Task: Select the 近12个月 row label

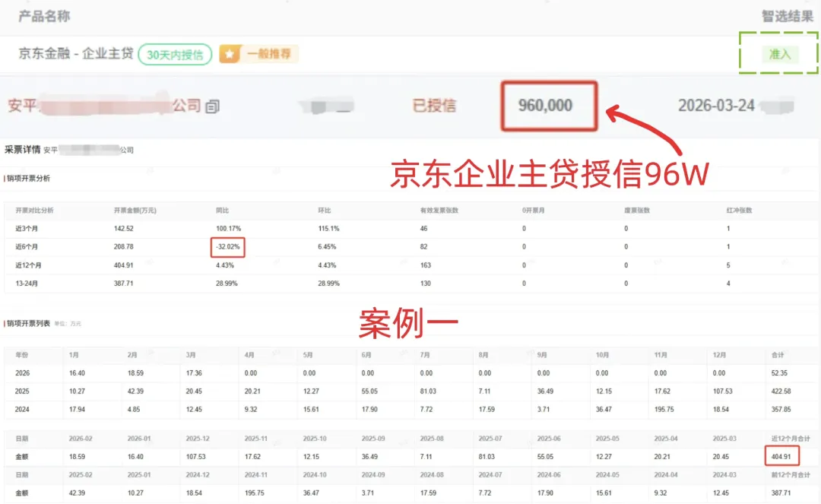Action: [x=28, y=265]
